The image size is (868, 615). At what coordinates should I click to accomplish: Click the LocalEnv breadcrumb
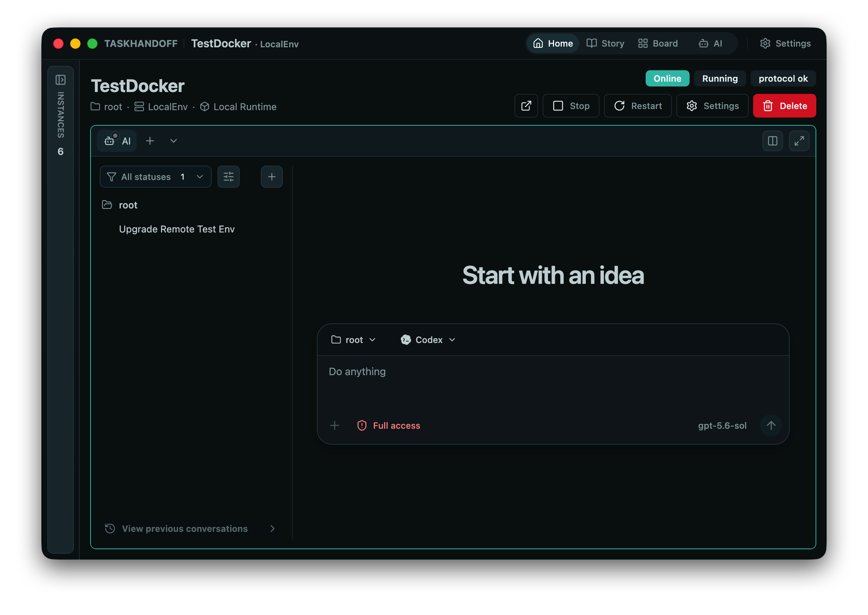pos(161,107)
